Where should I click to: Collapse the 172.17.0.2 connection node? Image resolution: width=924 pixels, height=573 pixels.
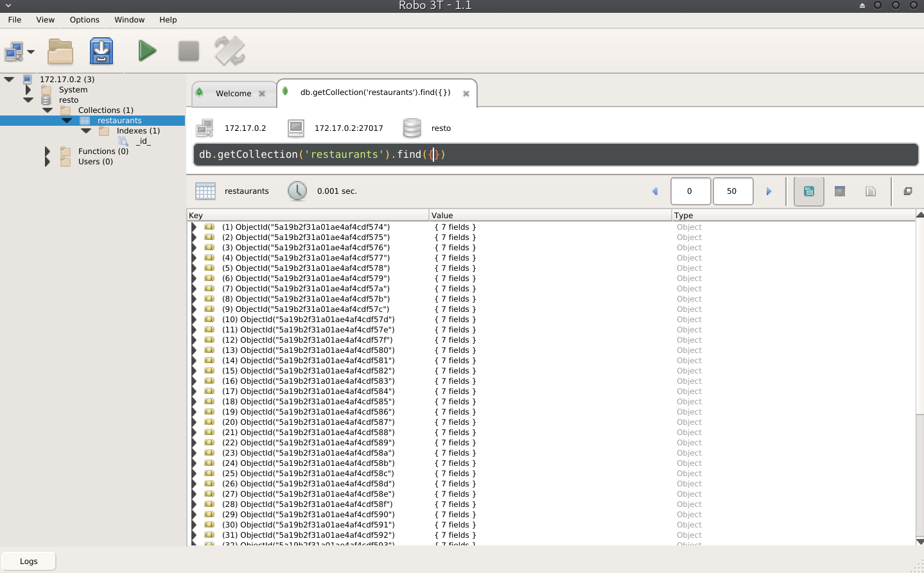(x=9, y=80)
